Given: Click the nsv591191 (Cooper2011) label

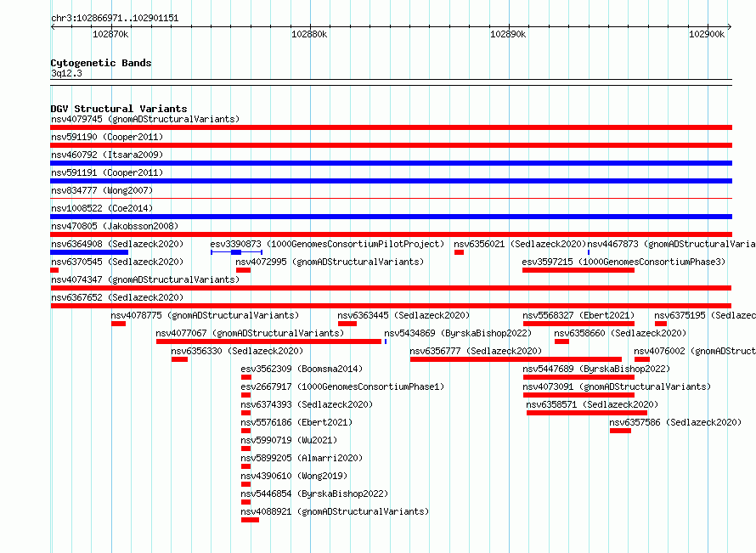Looking at the screenshot, I should (x=107, y=172).
